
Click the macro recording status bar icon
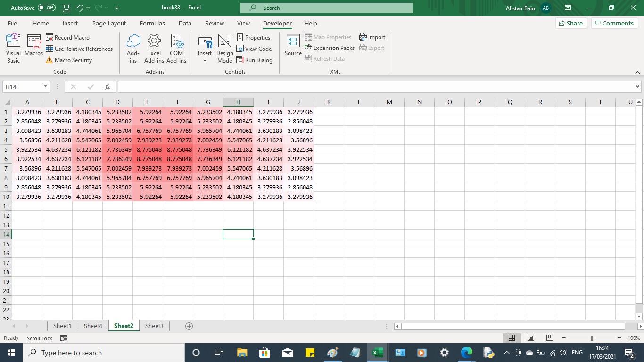[64, 338]
